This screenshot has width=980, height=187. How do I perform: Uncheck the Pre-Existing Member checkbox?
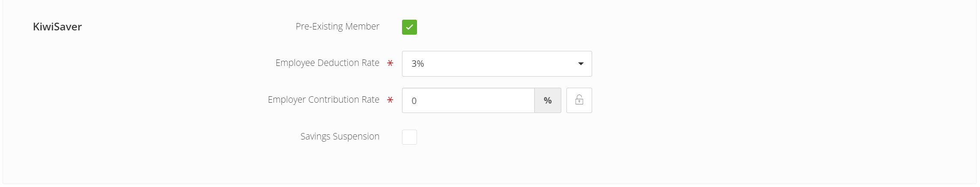pos(409,27)
